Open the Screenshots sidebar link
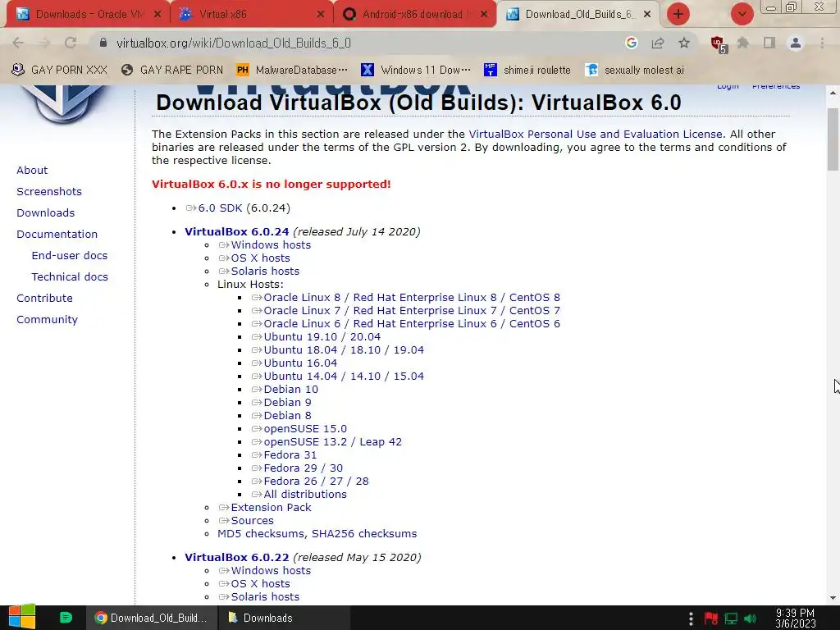The height and width of the screenshot is (630, 840). 49,191
